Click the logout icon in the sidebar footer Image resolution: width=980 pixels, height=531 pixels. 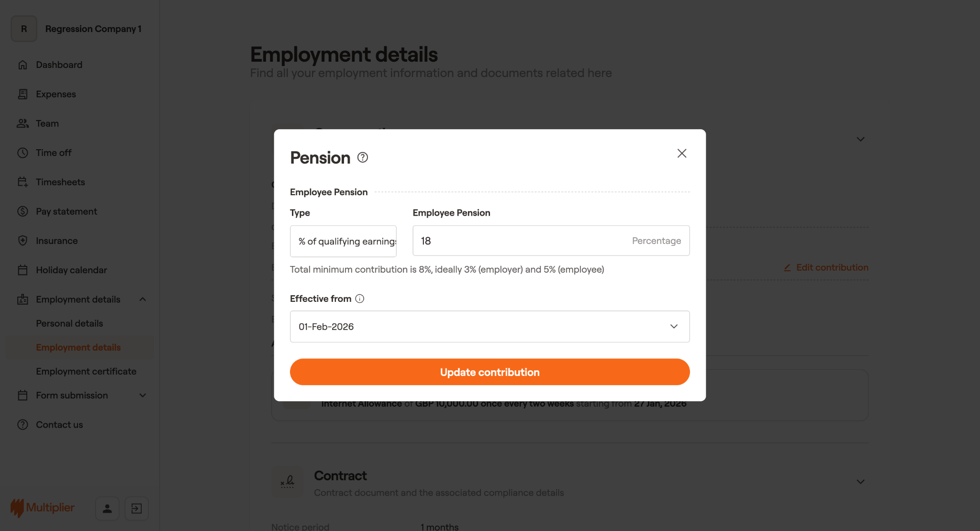tap(136, 508)
